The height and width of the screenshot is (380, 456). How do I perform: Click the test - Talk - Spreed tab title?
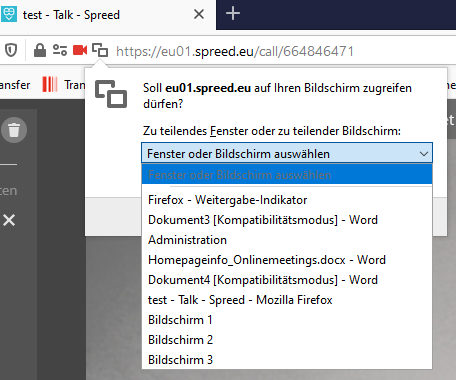(x=71, y=15)
